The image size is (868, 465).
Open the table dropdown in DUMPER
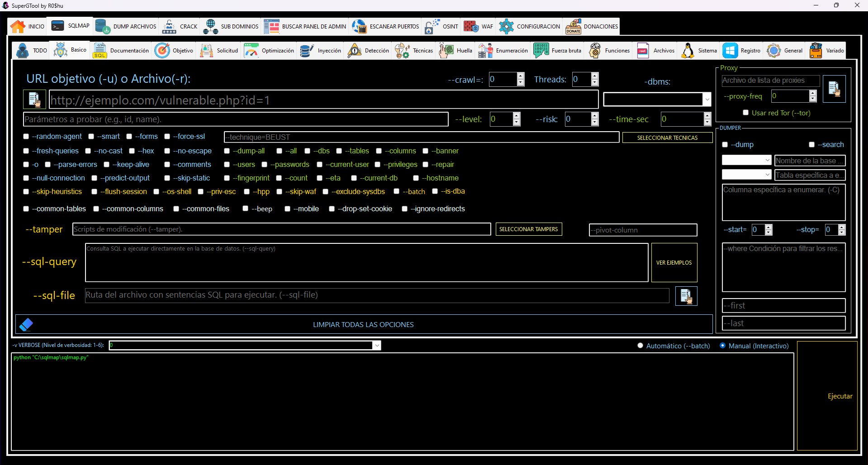point(768,175)
